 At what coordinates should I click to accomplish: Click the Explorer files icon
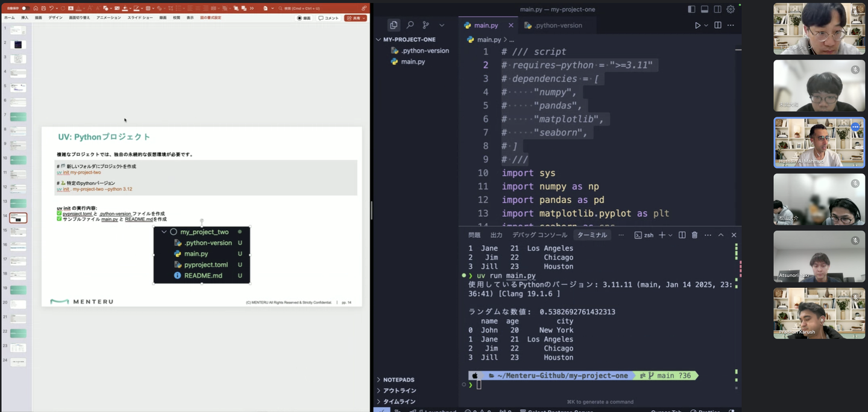tap(394, 25)
